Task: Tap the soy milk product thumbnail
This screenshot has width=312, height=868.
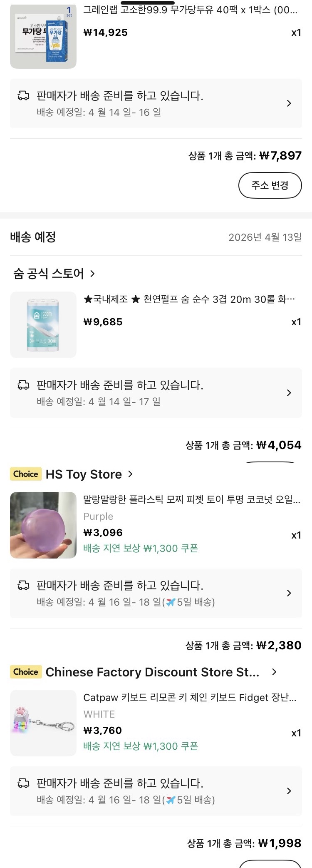Action: (43, 36)
